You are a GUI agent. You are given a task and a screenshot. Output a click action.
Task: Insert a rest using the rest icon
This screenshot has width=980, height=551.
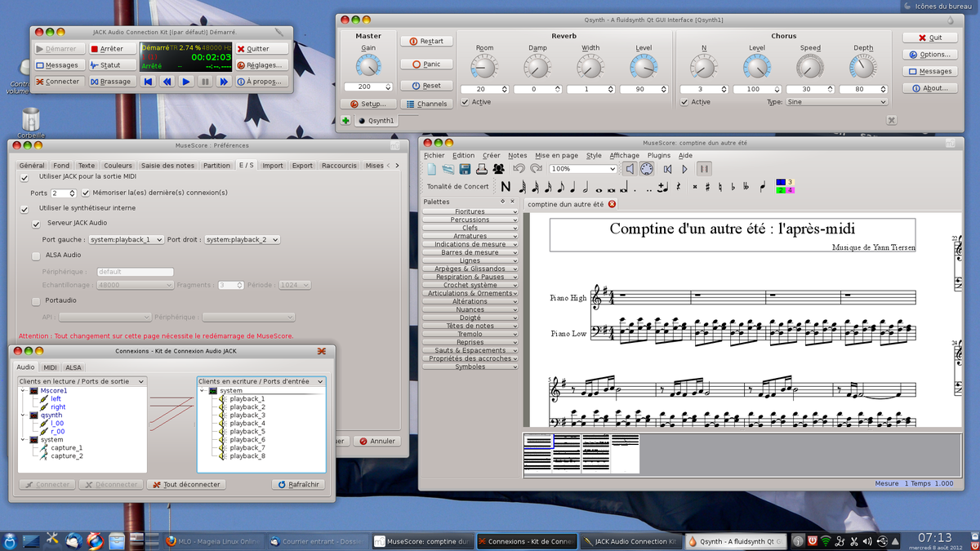[679, 187]
